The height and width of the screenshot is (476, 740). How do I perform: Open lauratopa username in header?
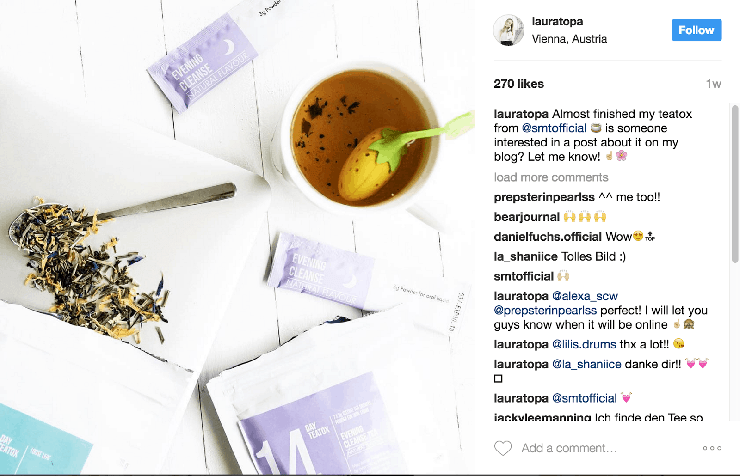[557, 21]
